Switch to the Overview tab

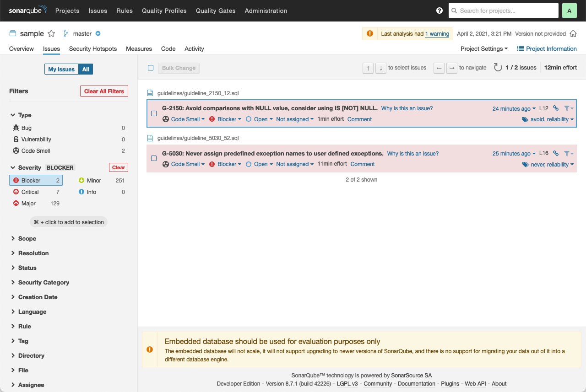coord(22,48)
